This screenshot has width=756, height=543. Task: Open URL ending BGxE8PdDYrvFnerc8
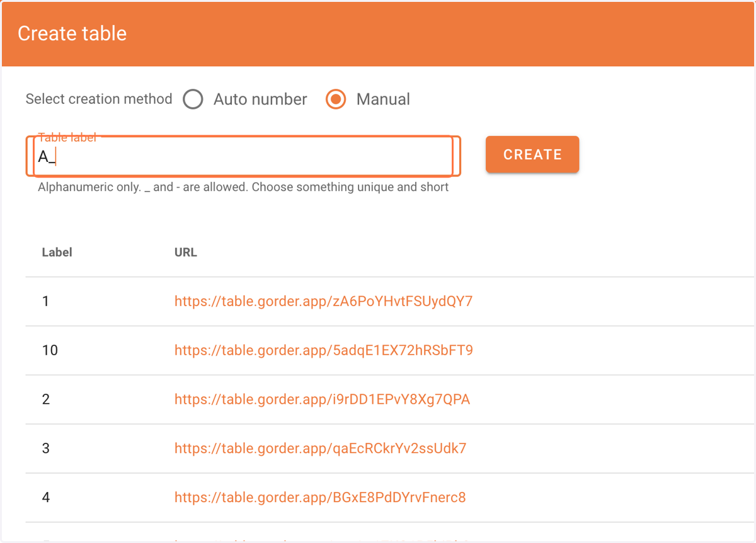pos(320,498)
